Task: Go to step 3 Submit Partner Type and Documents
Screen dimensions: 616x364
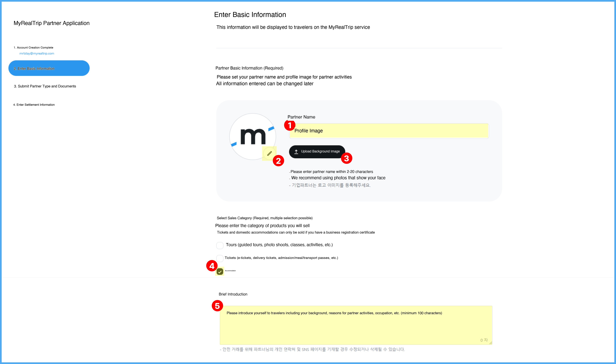Action: point(45,86)
